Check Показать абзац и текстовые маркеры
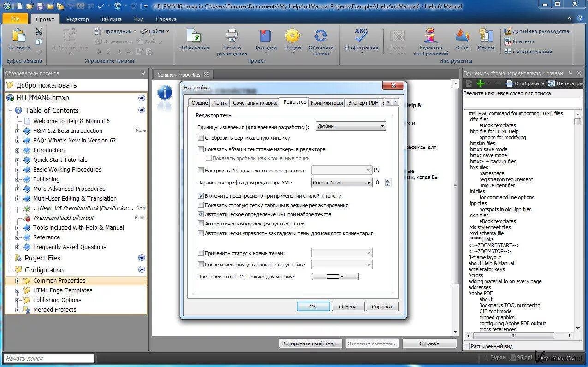Viewport: 588px width, 367px height. pos(201,149)
